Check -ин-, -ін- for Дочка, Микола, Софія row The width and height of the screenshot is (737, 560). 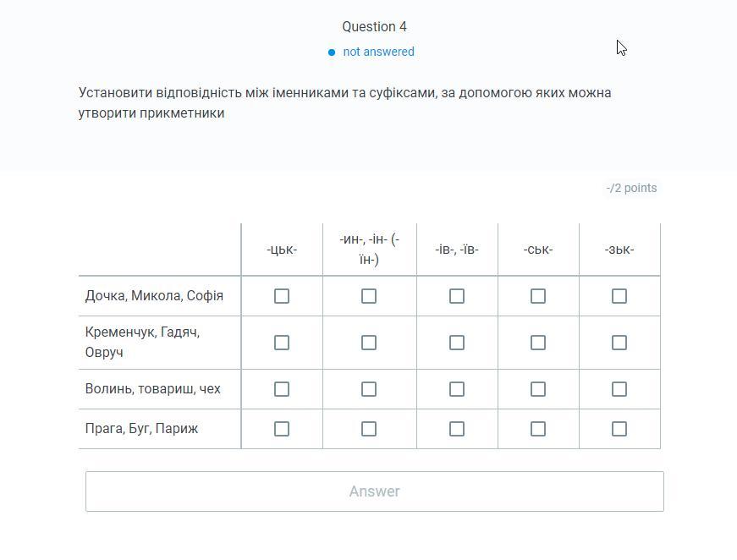click(x=369, y=296)
